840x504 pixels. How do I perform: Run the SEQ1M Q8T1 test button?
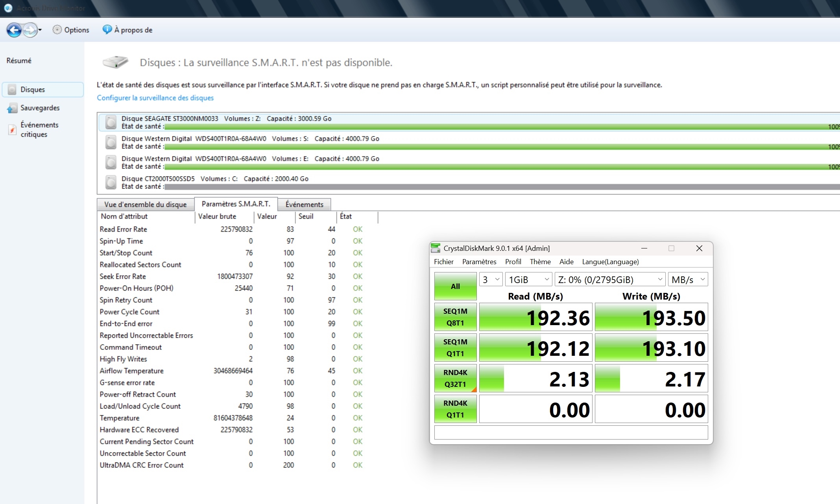455,317
